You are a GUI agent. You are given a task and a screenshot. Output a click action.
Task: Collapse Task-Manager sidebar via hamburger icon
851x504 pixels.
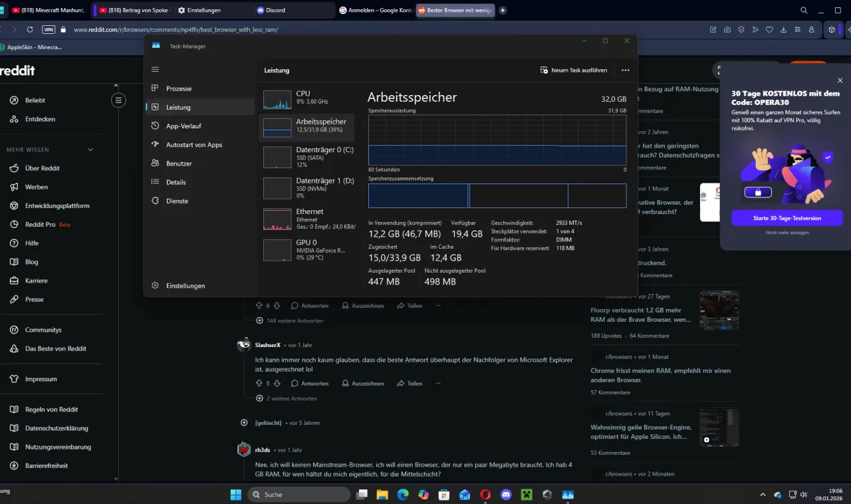click(x=155, y=69)
